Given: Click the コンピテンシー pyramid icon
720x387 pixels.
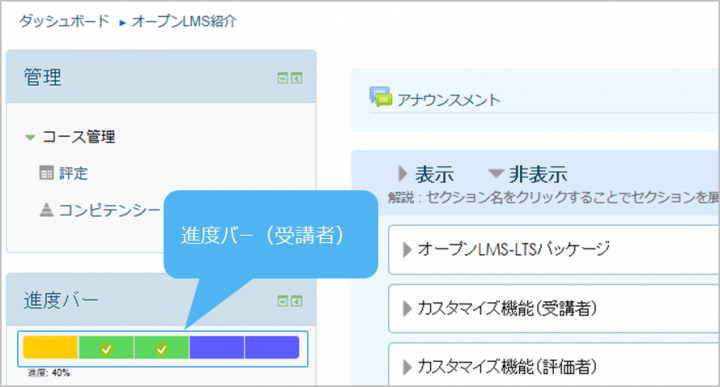Looking at the screenshot, I should click(x=46, y=210).
